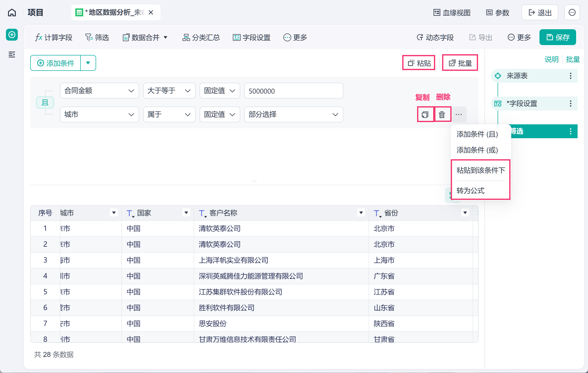Add a 计算字段 calculated field

[x=54, y=37]
